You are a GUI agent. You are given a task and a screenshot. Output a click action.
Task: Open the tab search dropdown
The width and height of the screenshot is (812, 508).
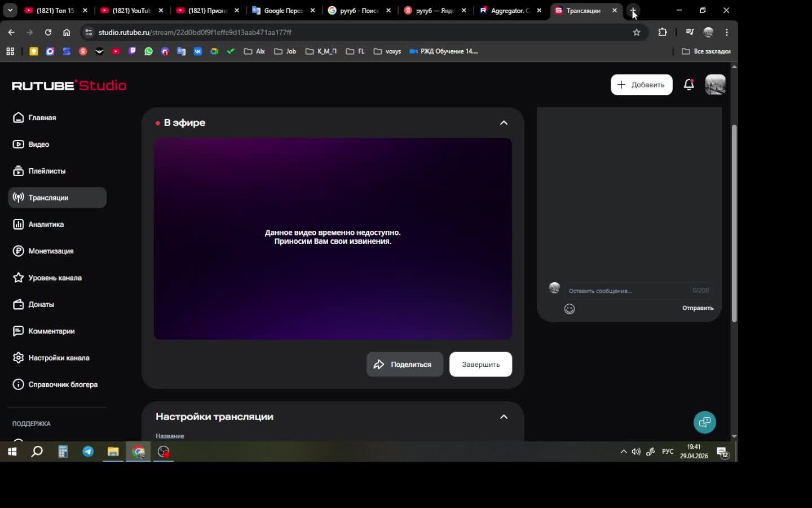(x=10, y=10)
